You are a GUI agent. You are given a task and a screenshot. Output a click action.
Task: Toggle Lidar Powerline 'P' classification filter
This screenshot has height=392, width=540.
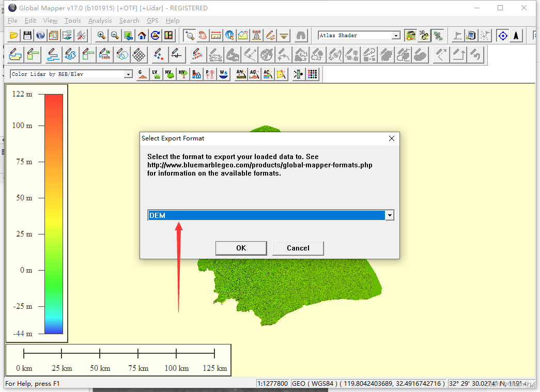coord(210,74)
